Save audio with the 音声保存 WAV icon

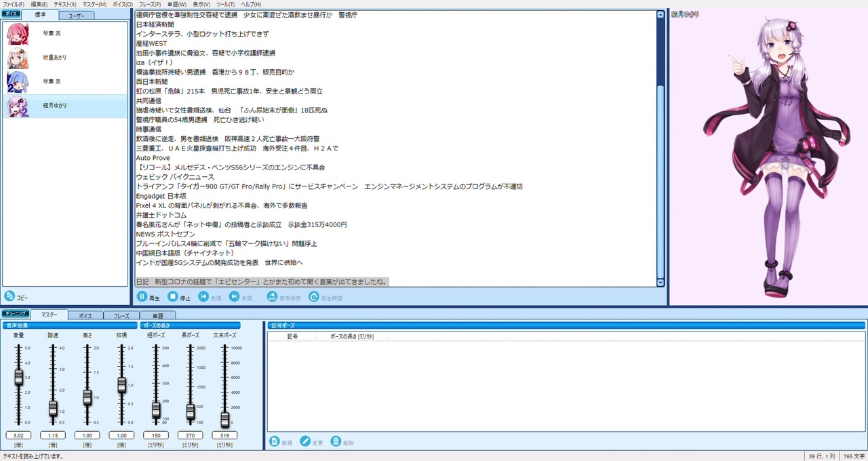272,296
